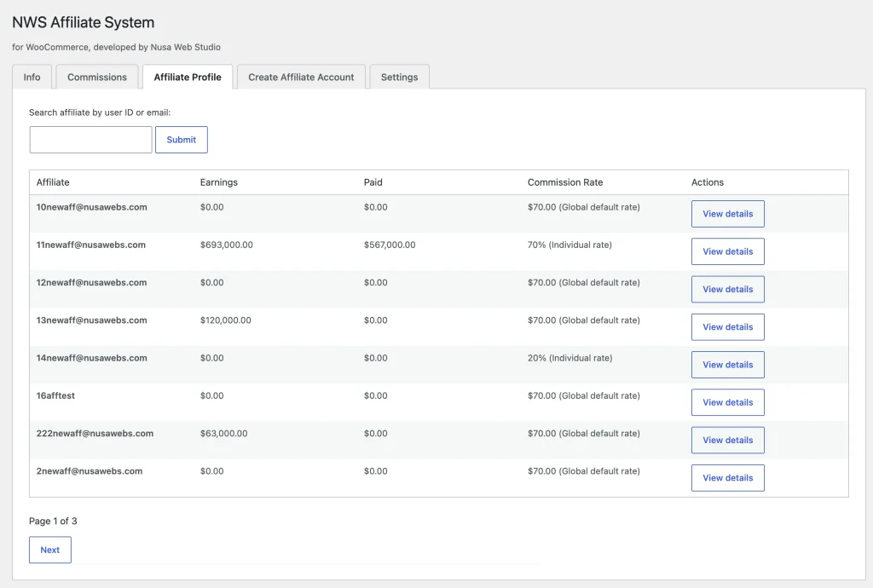Open the Info tab
This screenshot has width=873, height=588.
32,77
